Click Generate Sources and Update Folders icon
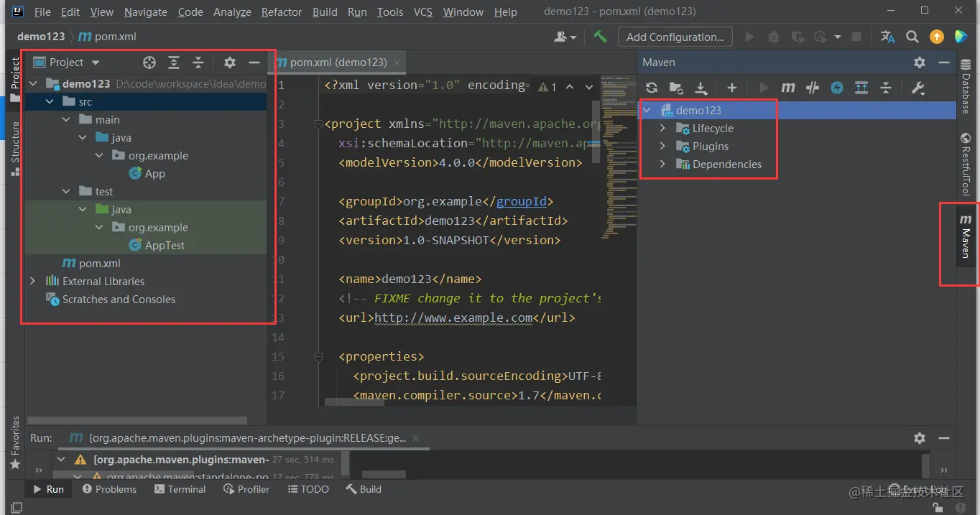 point(676,88)
